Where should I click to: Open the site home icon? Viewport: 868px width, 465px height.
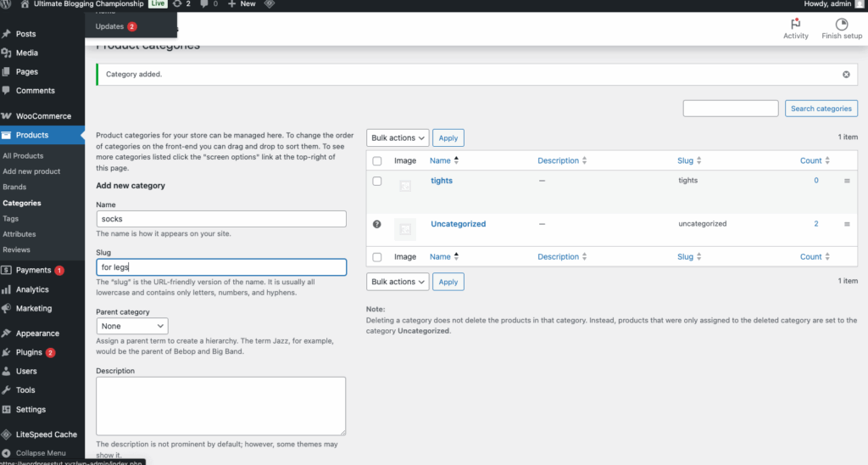25,3
